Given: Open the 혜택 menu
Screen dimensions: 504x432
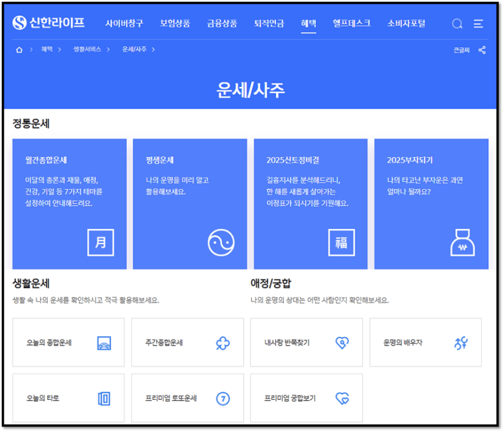Looking at the screenshot, I should point(309,23).
